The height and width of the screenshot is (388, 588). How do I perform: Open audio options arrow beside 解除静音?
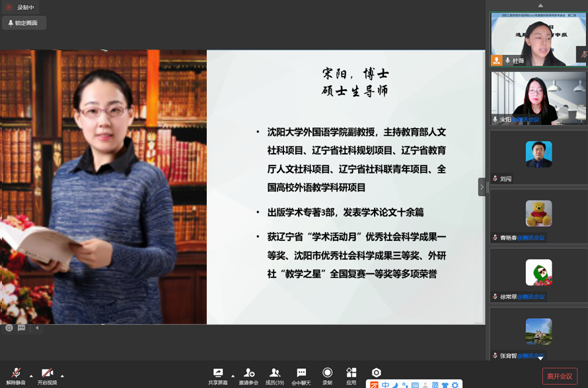[31, 375]
